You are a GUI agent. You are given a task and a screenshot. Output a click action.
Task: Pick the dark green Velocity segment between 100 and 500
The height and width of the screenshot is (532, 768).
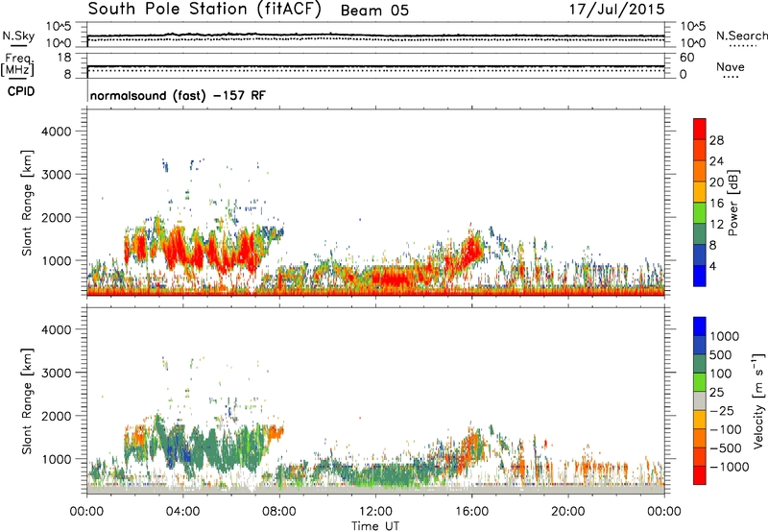click(700, 364)
